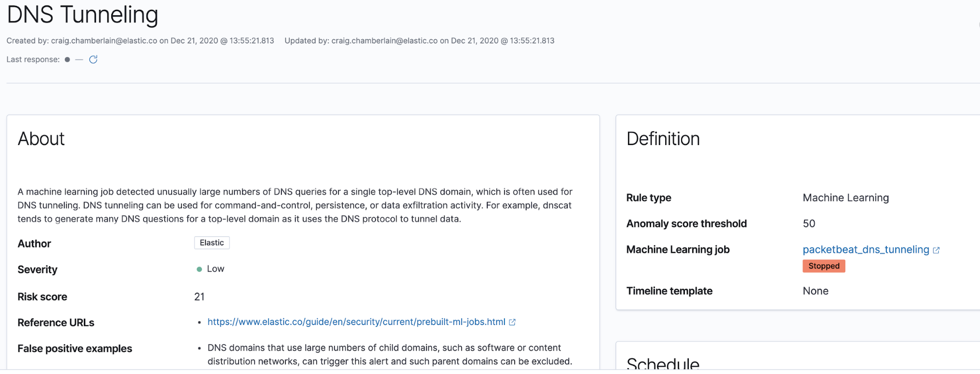This screenshot has width=980, height=374.
Task: Click the Timeline template None value
Action: tap(815, 291)
